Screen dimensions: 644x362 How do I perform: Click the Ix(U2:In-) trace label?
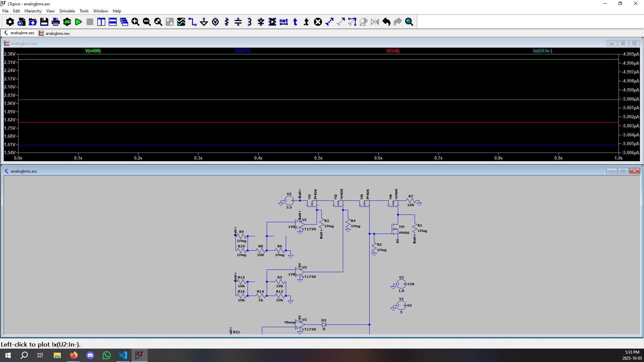[x=542, y=51]
